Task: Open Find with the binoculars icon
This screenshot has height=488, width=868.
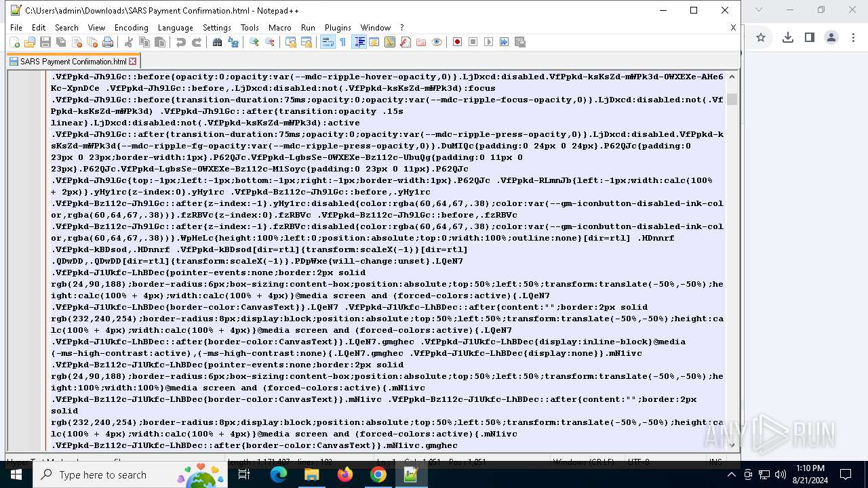Action: [218, 42]
